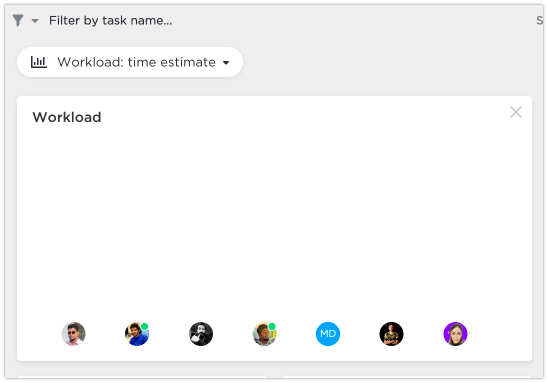
Task: Select the avatar of the man in the blue shirt
Action: point(137,334)
